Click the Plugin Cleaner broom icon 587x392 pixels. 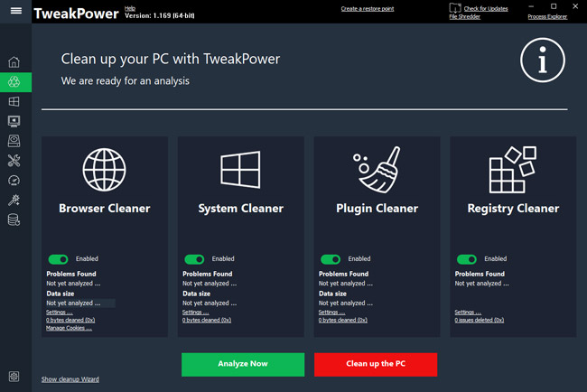point(377,170)
